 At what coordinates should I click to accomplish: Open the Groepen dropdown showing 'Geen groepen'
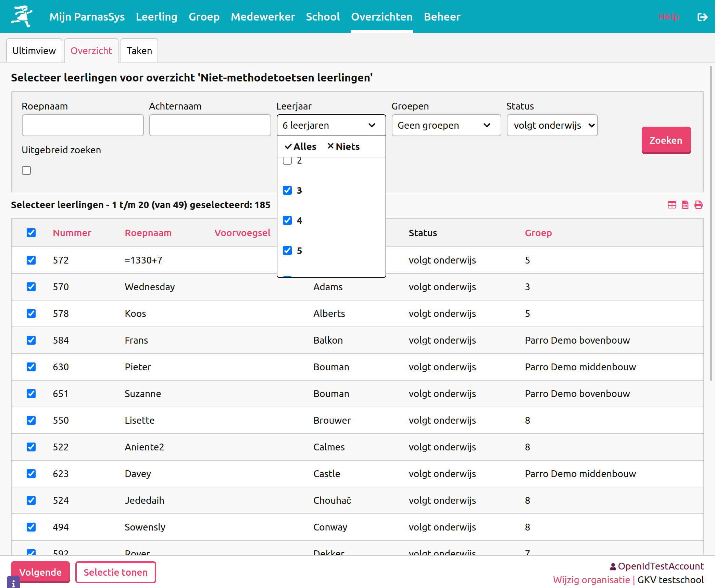pos(446,125)
